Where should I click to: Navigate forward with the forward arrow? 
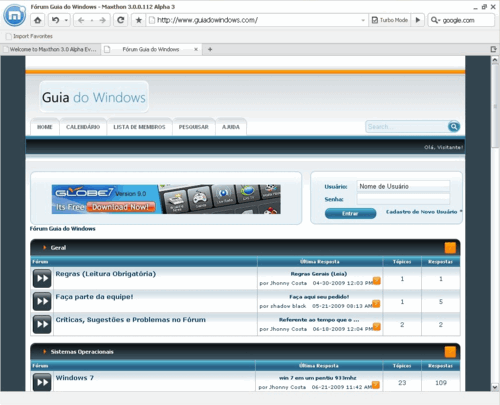click(103, 20)
